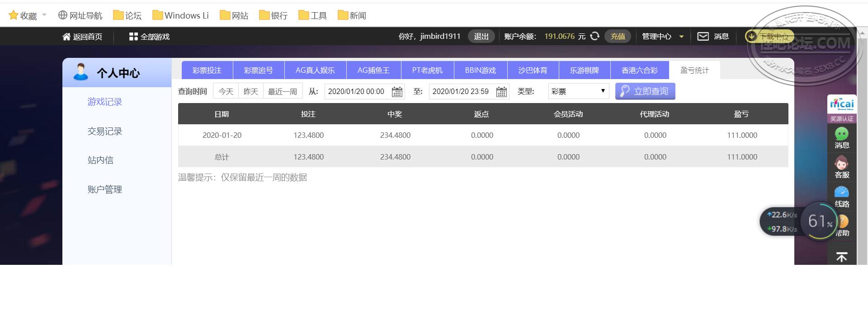Viewport: 868px width, 315px height.
Task: Click the 帮助 help entry in the side panel
Action: click(842, 226)
